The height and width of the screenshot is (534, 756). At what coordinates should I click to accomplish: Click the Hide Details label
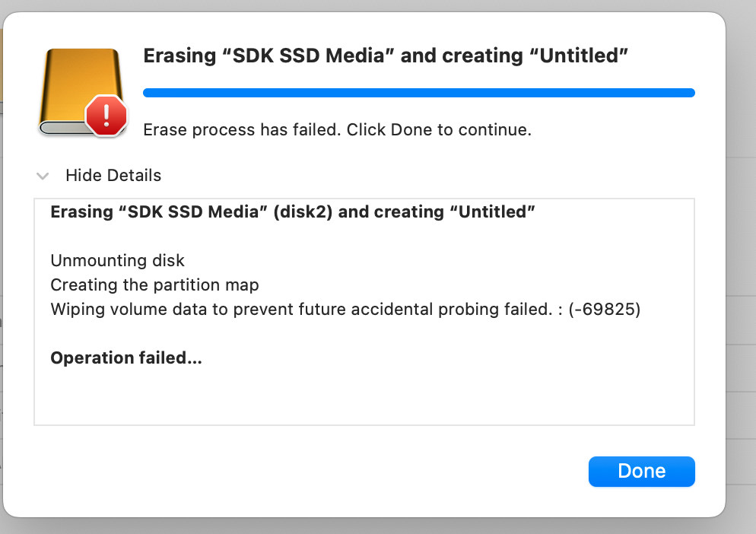pyautogui.click(x=113, y=176)
